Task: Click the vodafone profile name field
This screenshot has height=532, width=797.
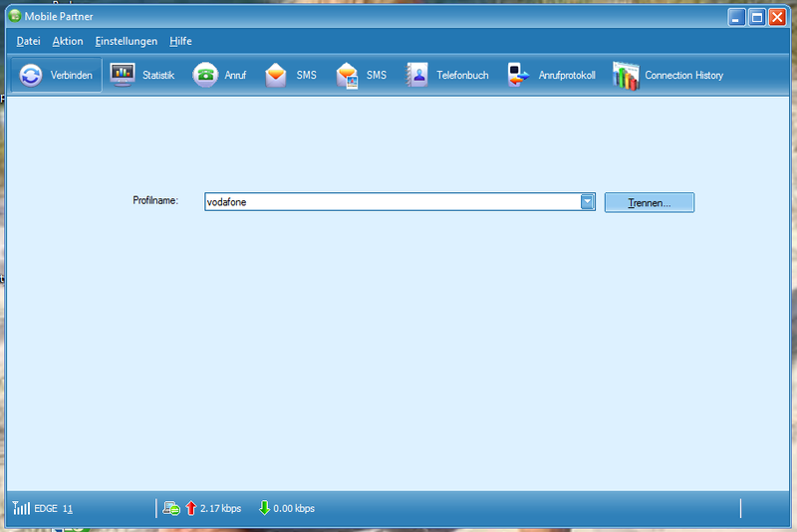Action: click(391, 202)
